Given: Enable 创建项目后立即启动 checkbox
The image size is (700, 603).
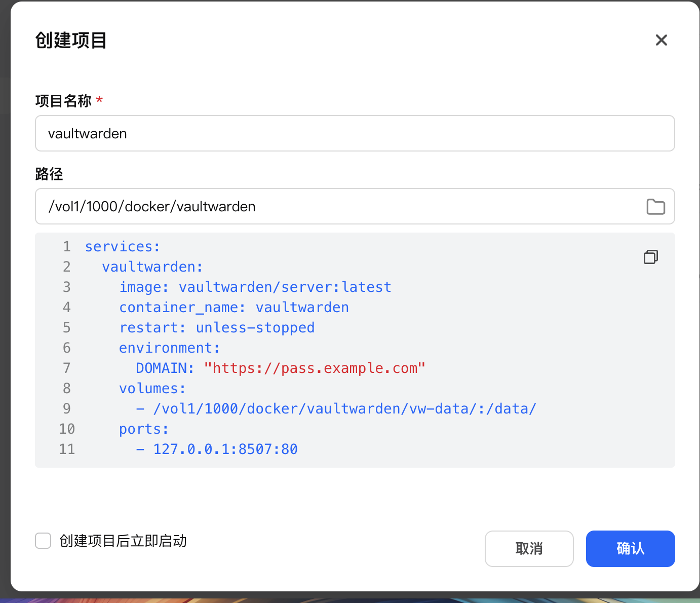Looking at the screenshot, I should click(x=43, y=541).
